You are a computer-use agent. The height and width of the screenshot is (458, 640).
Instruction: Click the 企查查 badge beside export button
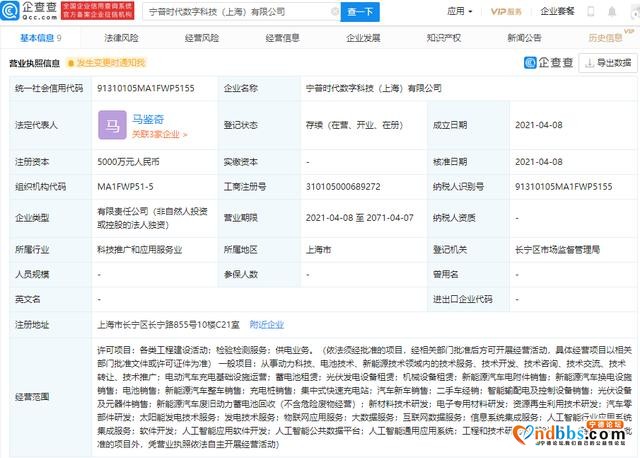pos(549,63)
